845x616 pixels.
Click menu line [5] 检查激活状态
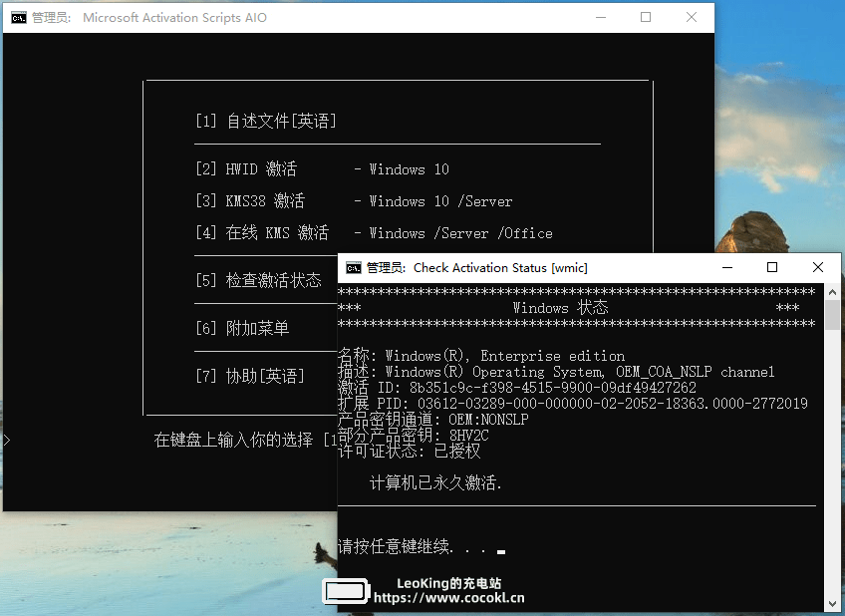point(258,280)
